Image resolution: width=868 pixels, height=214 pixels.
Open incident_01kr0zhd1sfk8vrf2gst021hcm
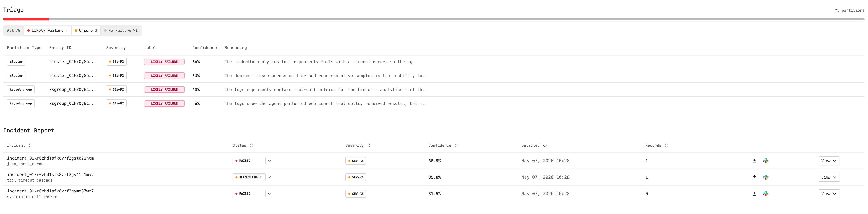point(51,158)
